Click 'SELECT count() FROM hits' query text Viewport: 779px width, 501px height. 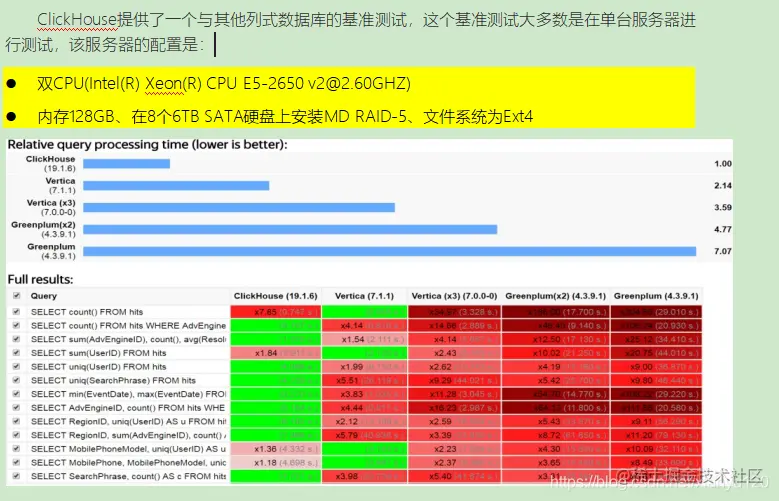tap(87, 312)
